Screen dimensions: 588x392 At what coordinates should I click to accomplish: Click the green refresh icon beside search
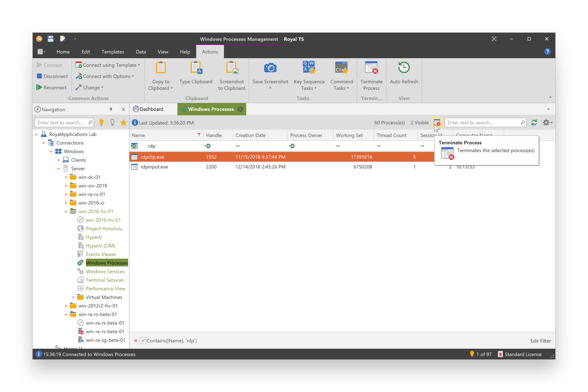[534, 122]
